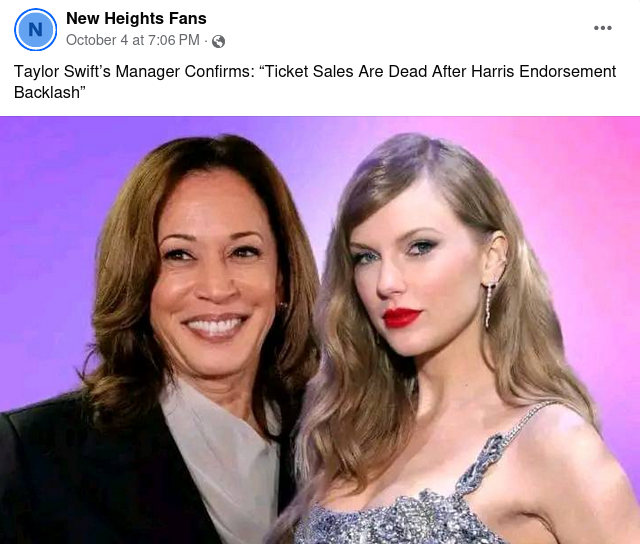
Task: Click the privacy globe next to the timestamp
Action: click(219, 41)
